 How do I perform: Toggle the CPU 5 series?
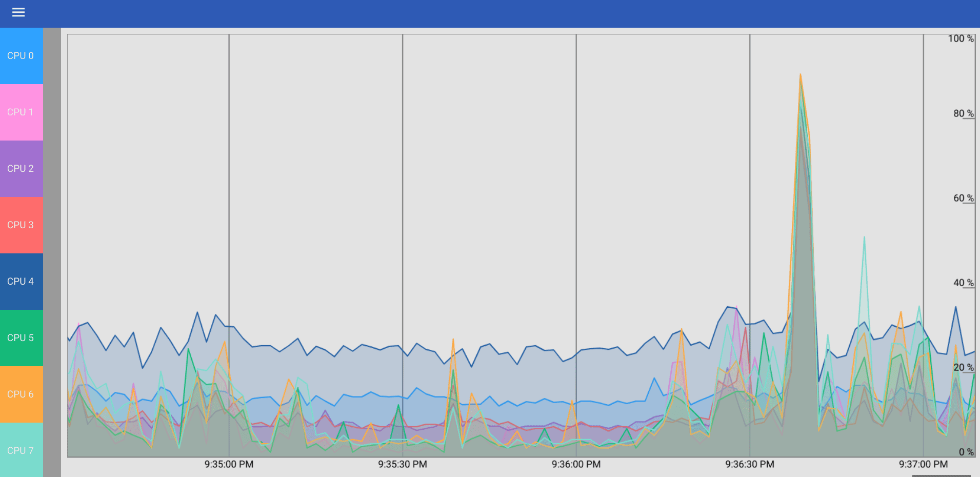tap(22, 338)
